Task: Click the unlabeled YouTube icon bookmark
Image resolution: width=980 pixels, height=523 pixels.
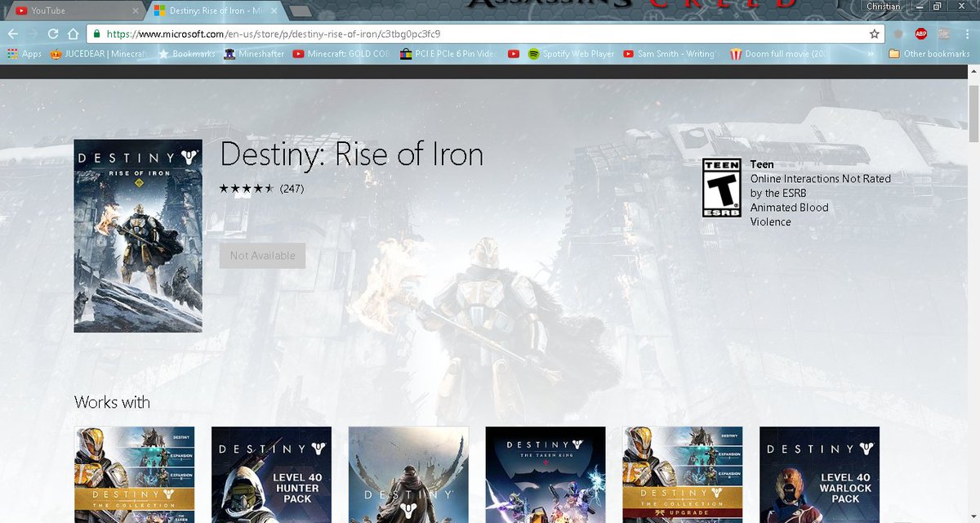Action: [x=514, y=54]
